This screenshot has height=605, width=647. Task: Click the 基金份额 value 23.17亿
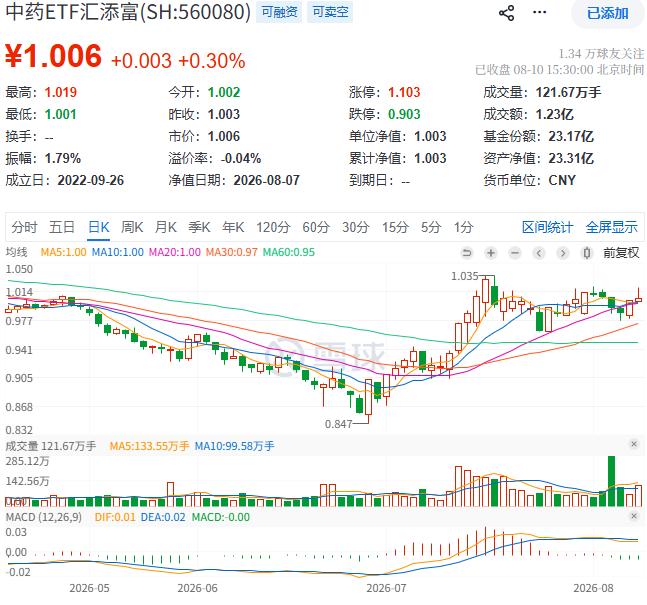(x=571, y=136)
